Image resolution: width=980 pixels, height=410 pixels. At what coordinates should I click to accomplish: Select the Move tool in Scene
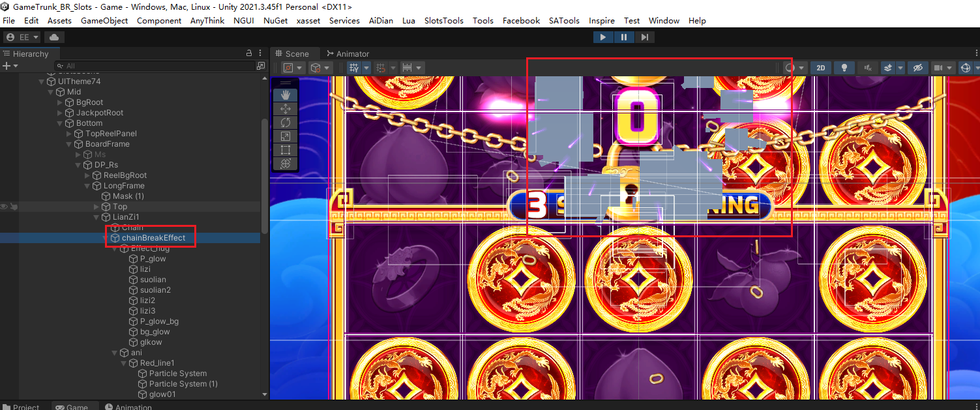tap(285, 109)
